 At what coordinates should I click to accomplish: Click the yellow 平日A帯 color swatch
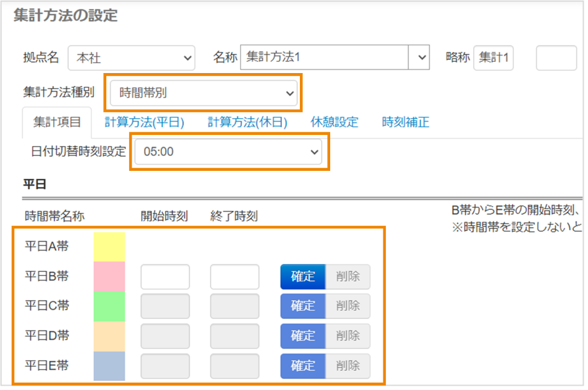pyautogui.click(x=109, y=247)
